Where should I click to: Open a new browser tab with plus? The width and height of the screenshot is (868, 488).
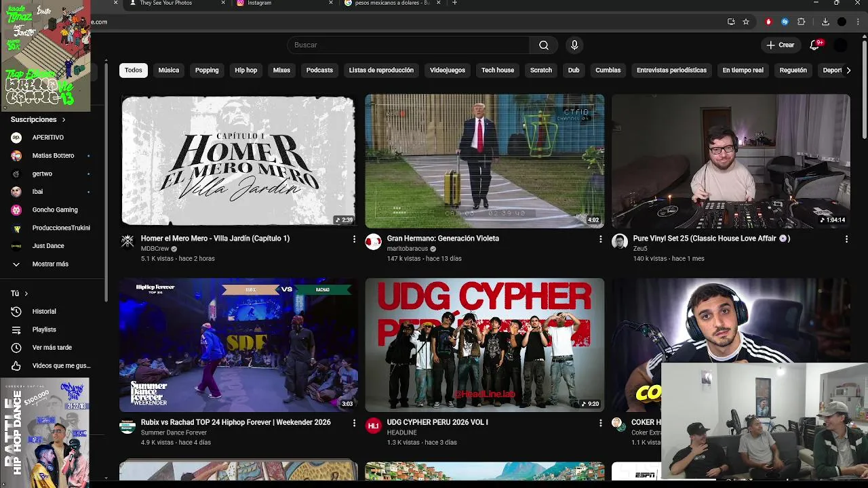(x=454, y=3)
